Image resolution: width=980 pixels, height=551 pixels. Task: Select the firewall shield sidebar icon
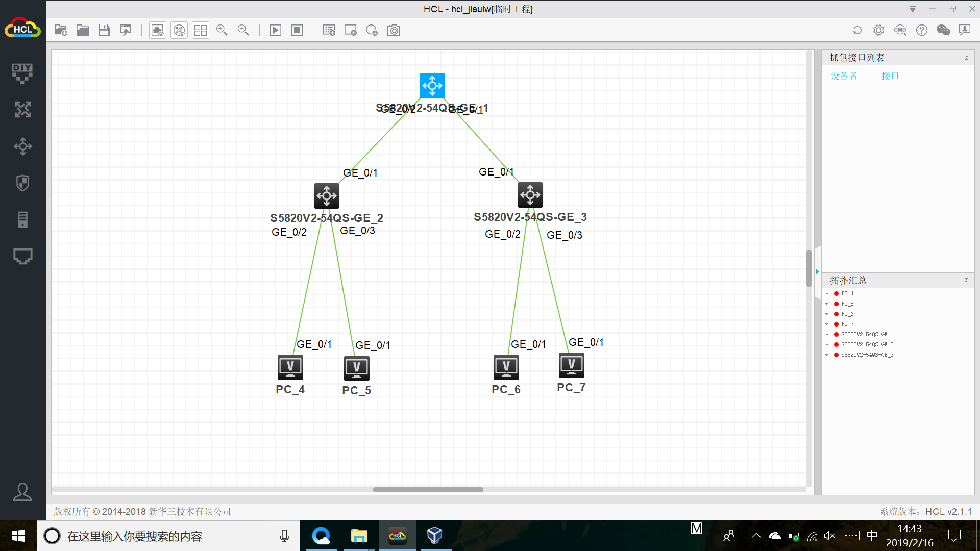[22, 183]
